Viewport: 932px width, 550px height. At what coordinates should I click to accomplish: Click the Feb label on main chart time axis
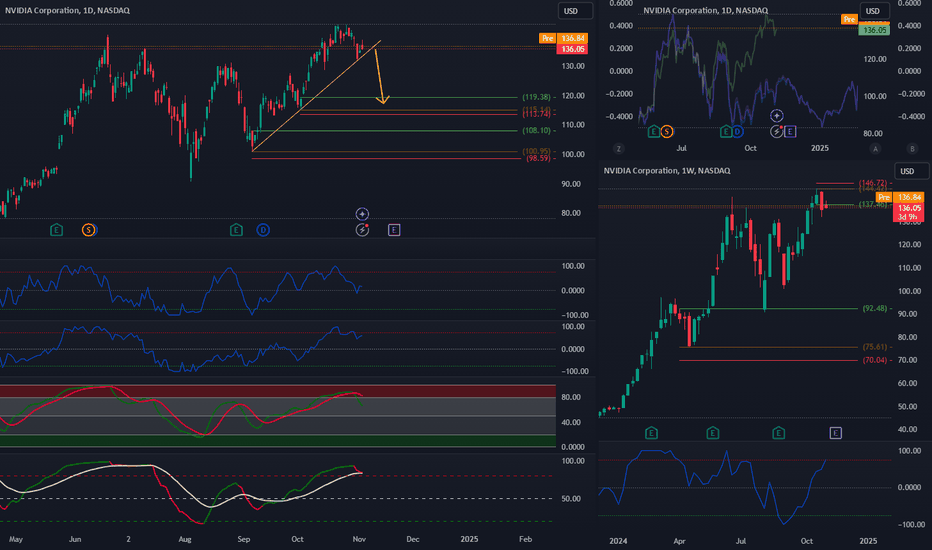click(525, 539)
